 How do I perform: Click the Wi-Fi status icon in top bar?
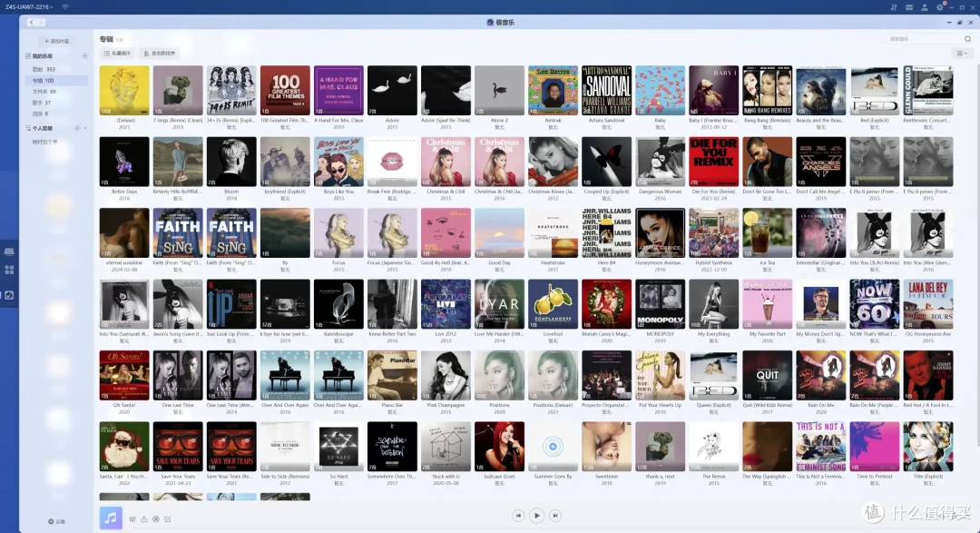(65, 7)
